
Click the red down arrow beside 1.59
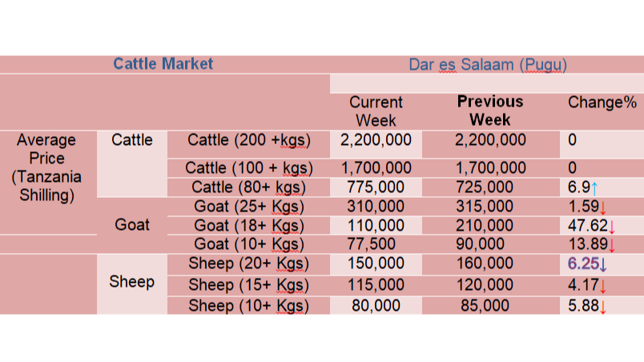click(x=602, y=207)
